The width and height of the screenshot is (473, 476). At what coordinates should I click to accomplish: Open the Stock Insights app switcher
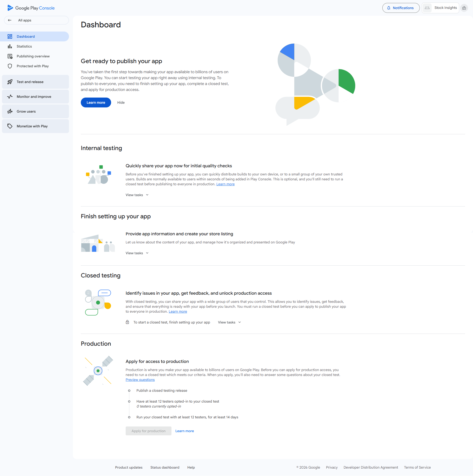tap(440, 8)
